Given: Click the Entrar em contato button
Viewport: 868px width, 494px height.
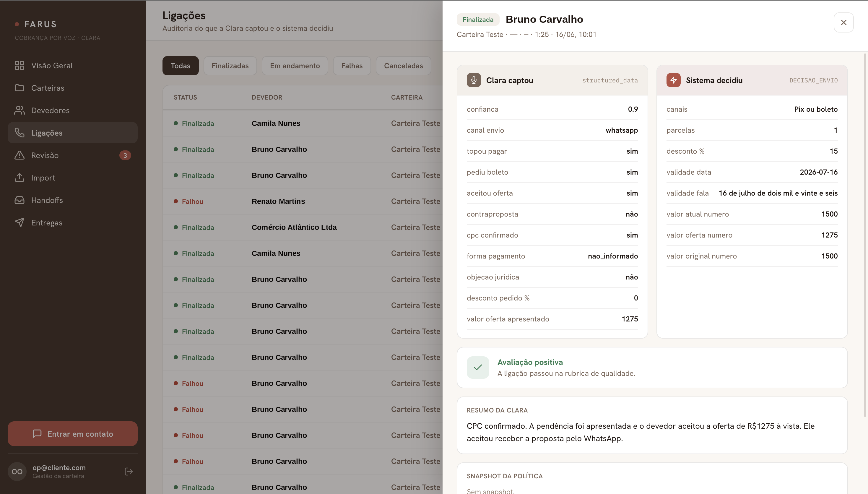Looking at the screenshot, I should [73, 434].
